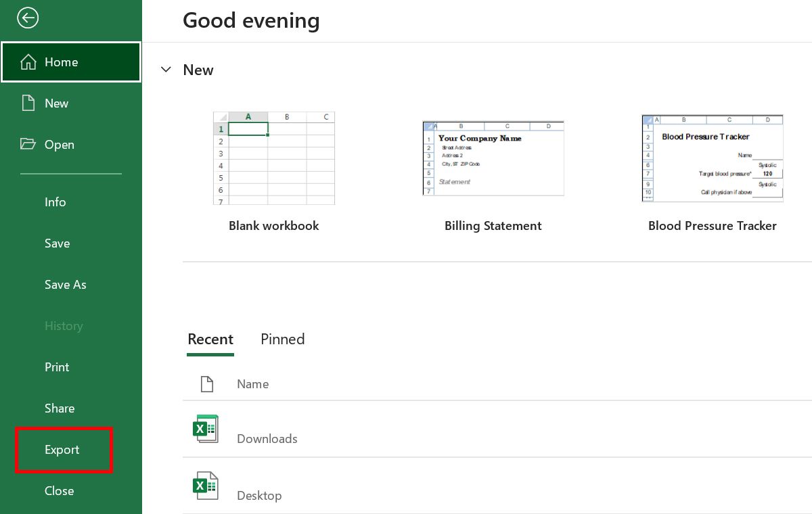Click the New document icon
This screenshot has height=514, width=812.
28,103
